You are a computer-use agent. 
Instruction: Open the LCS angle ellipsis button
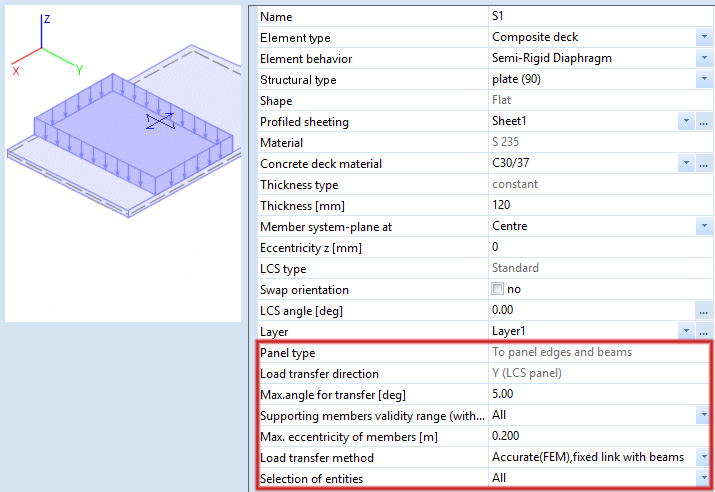704,311
